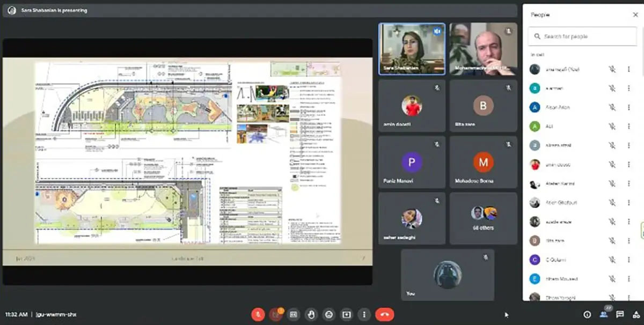The image size is (644, 325).
Task: Open the more options three-dot menu in call bar
Action: (x=364, y=314)
